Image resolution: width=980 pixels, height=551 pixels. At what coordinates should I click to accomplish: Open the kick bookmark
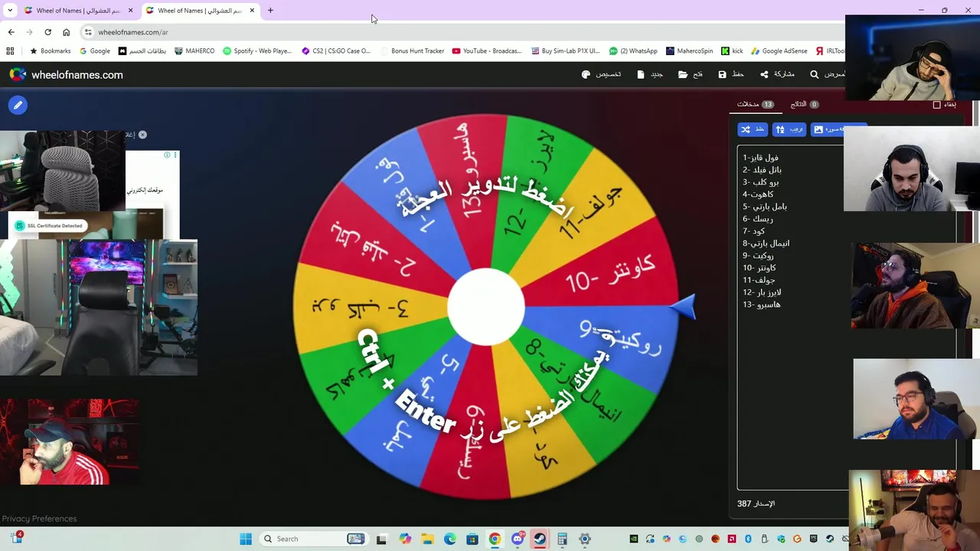click(x=732, y=51)
